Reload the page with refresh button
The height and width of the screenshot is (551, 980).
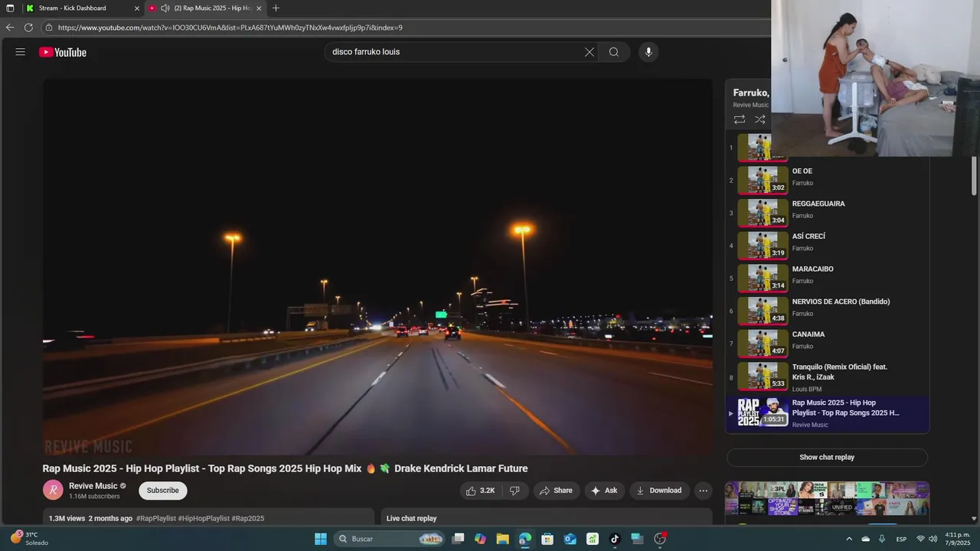[28, 28]
